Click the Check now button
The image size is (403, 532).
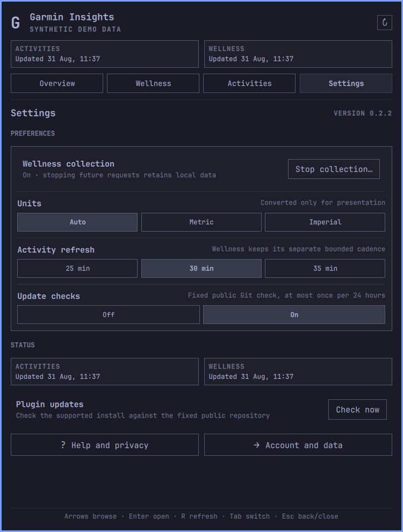tap(357, 409)
